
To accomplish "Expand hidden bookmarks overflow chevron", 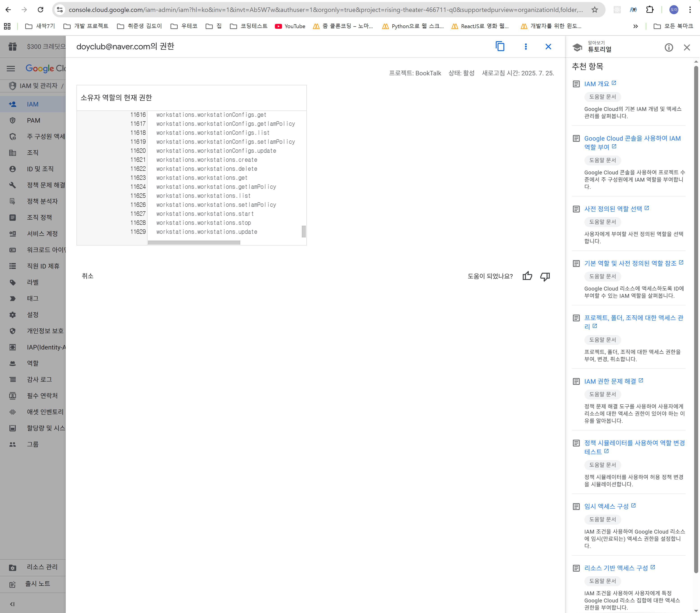I will coord(635,26).
